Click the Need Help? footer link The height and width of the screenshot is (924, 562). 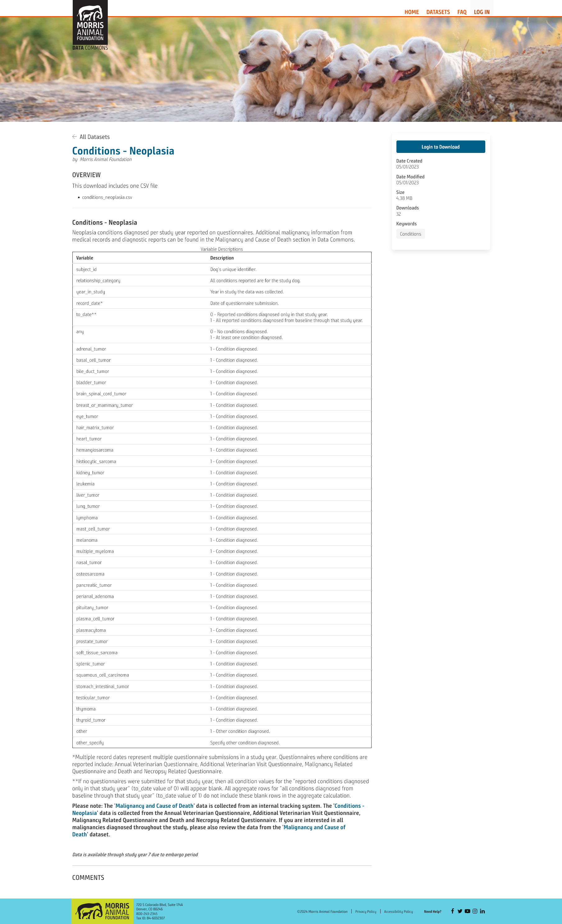[x=433, y=911]
